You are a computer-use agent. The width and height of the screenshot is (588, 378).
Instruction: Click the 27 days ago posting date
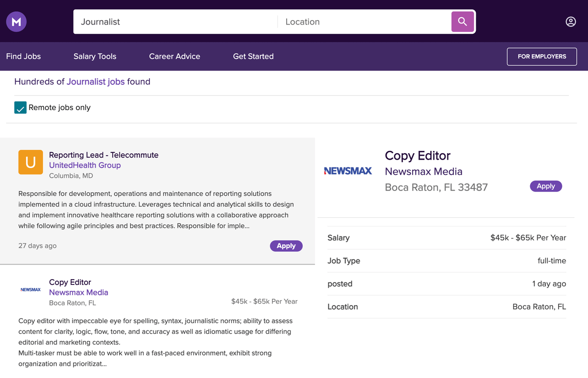pos(38,246)
